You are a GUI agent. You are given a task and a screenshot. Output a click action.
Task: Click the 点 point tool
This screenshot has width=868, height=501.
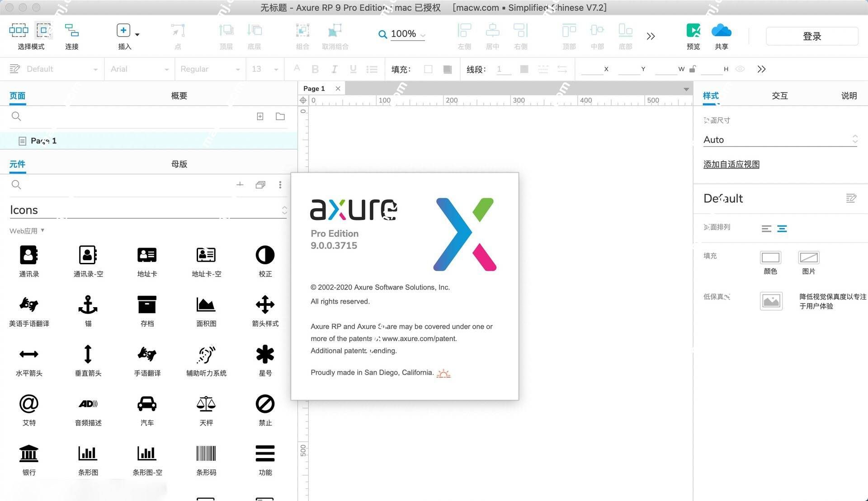coord(178,30)
